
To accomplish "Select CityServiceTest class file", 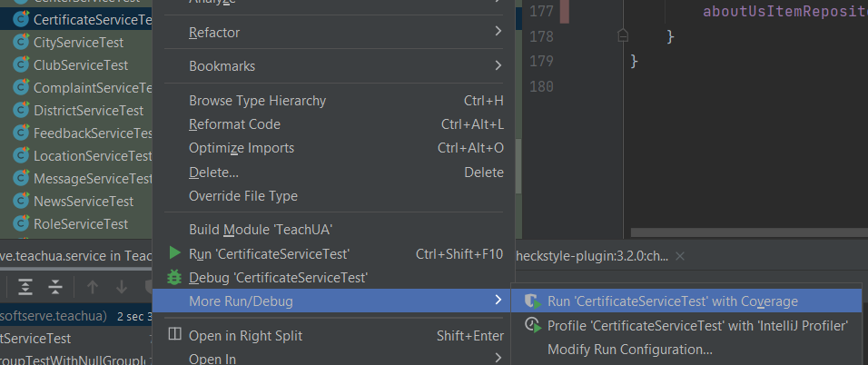I will click(x=78, y=42).
